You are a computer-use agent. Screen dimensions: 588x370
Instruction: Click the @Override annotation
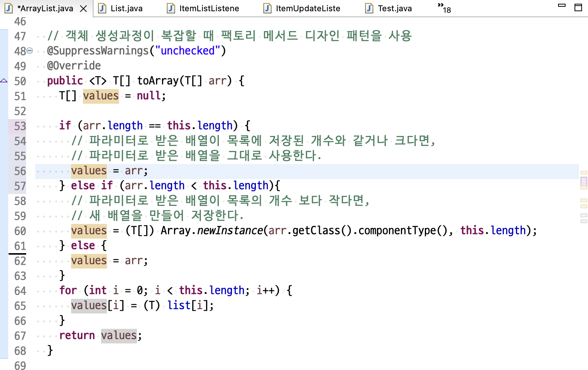pyautogui.click(x=74, y=66)
